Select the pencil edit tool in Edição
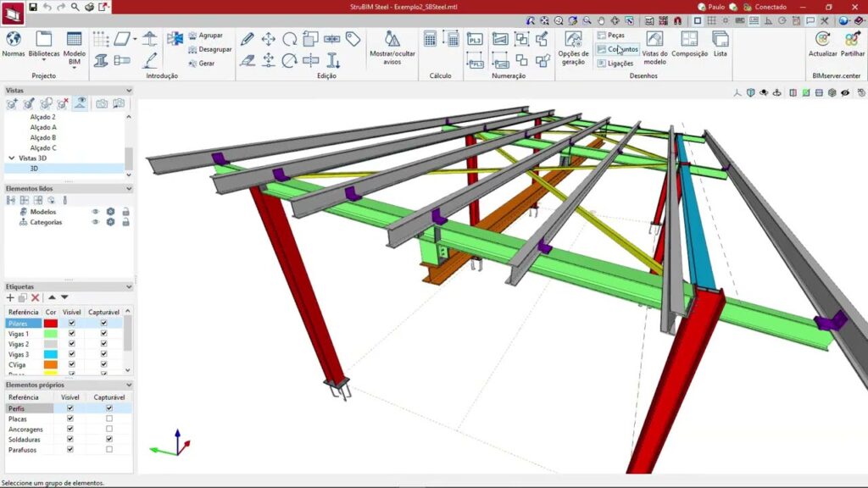868x488 pixels. (248, 39)
